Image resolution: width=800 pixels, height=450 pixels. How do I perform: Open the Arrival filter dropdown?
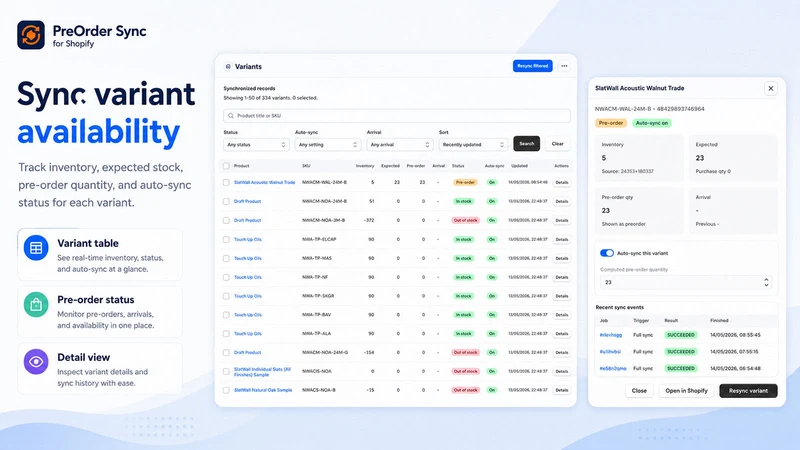(x=400, y=145)
